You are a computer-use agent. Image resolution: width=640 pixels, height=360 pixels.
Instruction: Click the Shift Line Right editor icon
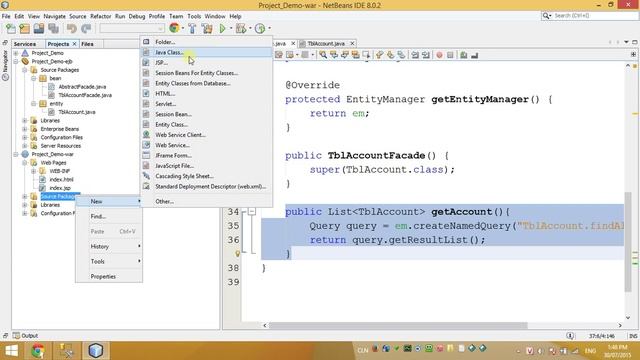click(x=426, y=55)
